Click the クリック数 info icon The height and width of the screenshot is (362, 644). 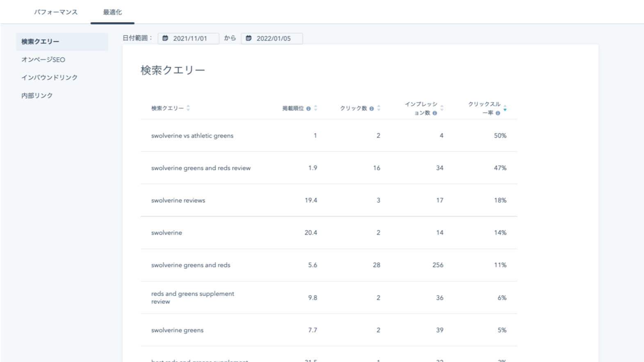pyautogui.click(x=371, y=109)
